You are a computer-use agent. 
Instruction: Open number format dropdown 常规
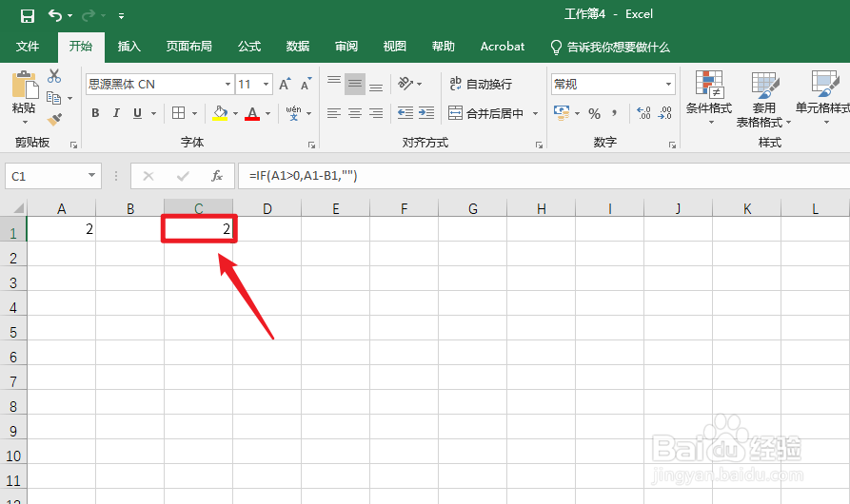pyautogui.click(x=668, y=85)
